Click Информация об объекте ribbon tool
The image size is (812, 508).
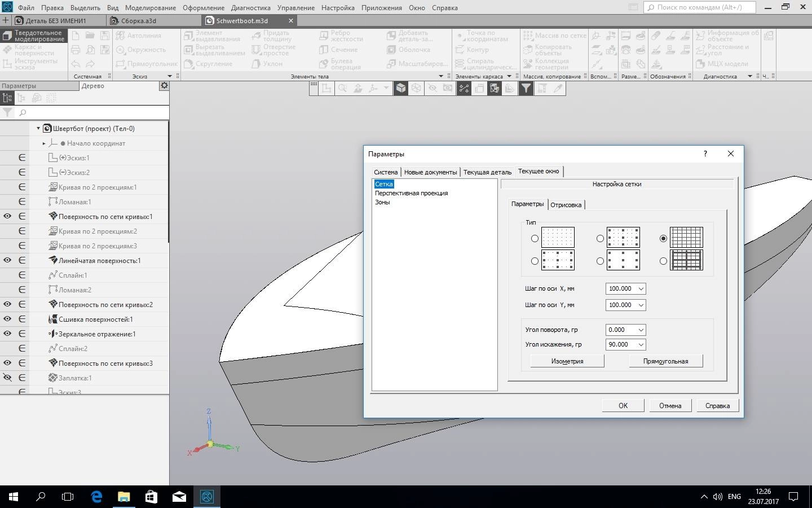click(x=727, y=36)
